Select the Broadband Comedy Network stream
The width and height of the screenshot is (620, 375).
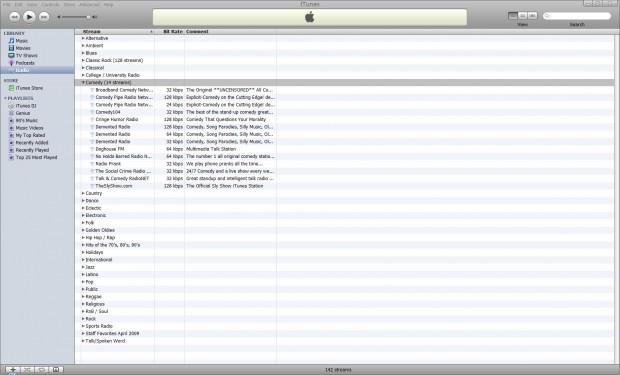124,90
